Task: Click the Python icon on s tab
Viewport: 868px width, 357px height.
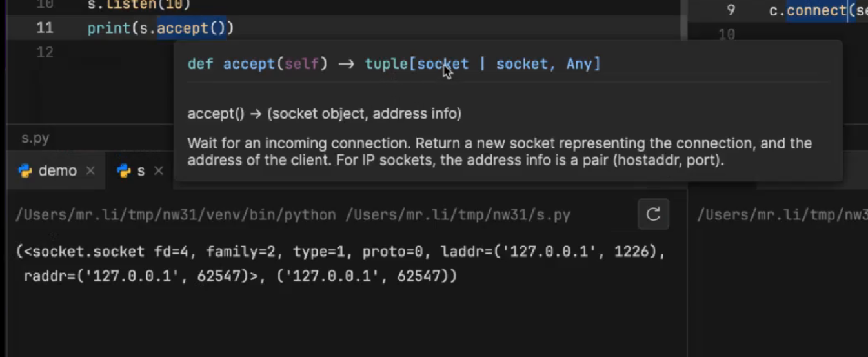Action: point(124,171)
